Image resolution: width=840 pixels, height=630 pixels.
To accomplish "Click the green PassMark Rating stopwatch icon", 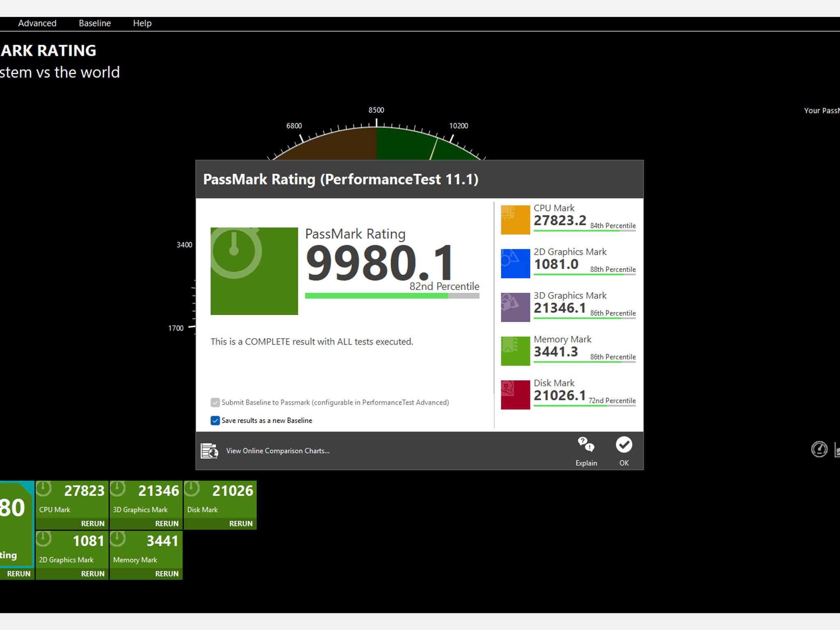I will pos(254,271).
